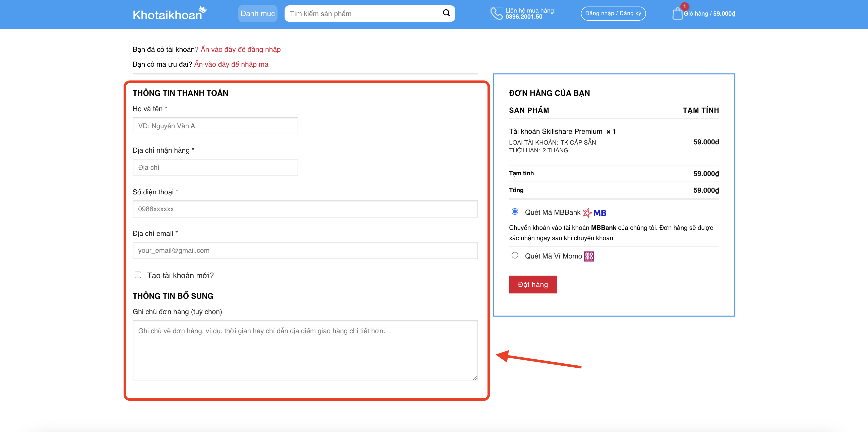Screen dimensions: 868x432
Task: Click the Giỏ hàng cart total link
Action: coord(709,14)
